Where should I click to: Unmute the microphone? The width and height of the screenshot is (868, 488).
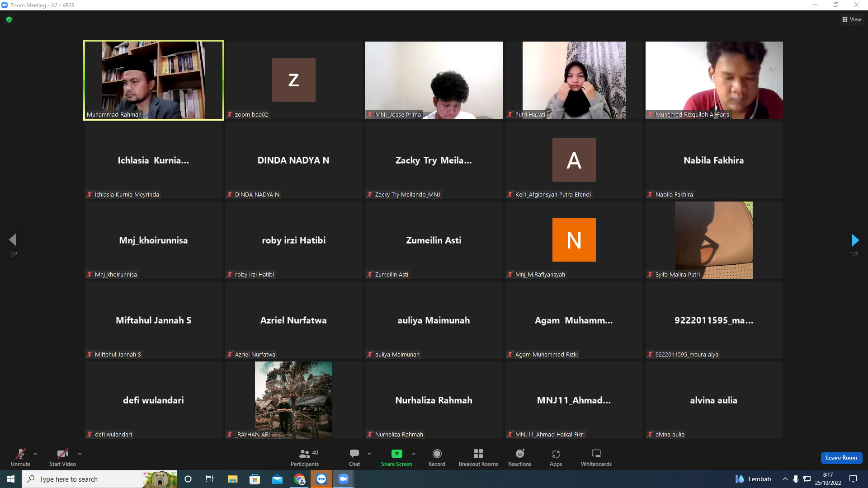point(20,457)
